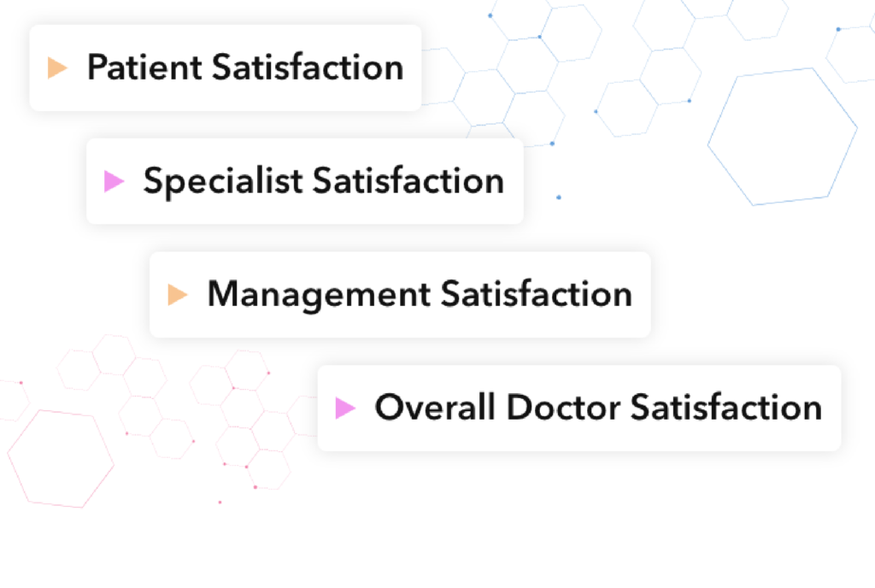Click "Satisfaction" in the Management card

[x=537, y=294]
